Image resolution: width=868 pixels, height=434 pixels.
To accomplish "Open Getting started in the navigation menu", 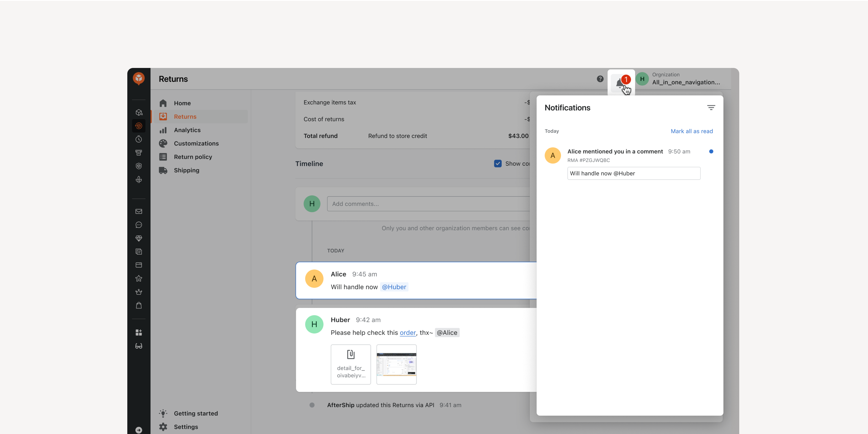I will (200, 413).
